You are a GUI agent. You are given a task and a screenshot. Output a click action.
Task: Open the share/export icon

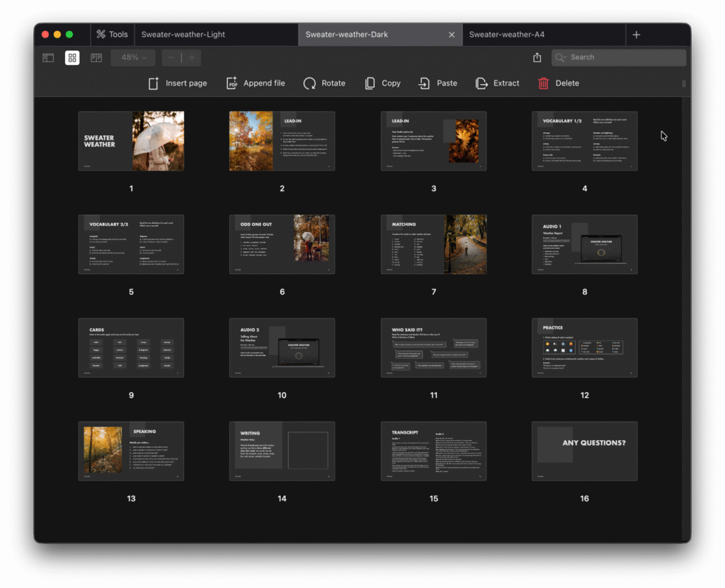click(x=537, y=57)
